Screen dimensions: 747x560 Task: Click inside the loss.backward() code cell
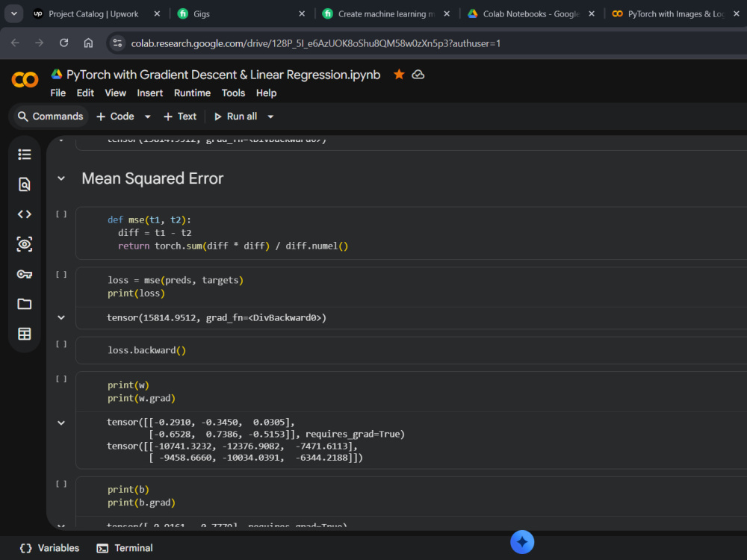click(x=409, y=350)
